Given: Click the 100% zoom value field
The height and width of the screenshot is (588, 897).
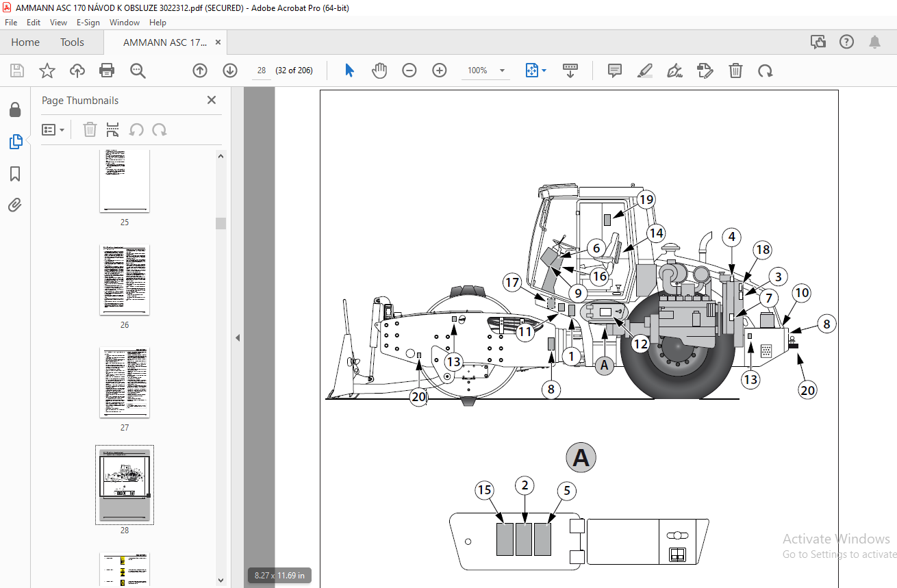Looking at the screenshot, I should click(477, 71).
